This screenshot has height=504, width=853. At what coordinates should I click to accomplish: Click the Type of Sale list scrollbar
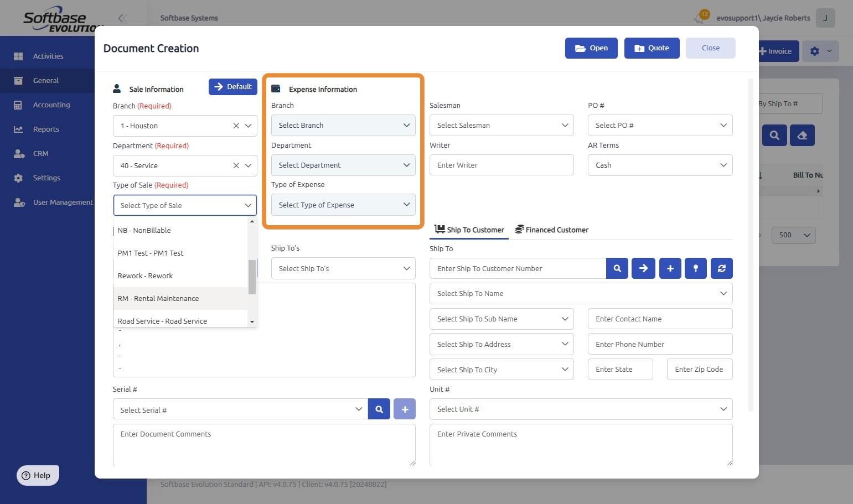coord(252,277)
